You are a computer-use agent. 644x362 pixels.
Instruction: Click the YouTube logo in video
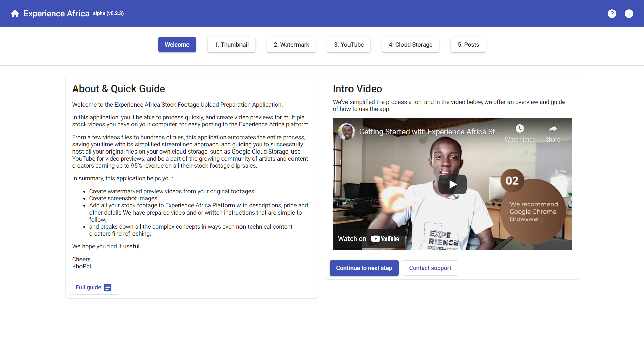point(385,239)
